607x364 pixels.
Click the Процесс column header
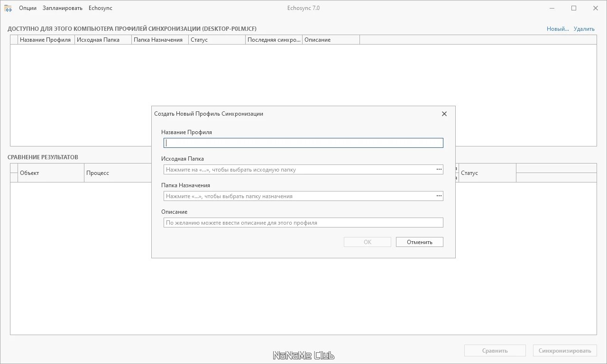coord(117,173)
